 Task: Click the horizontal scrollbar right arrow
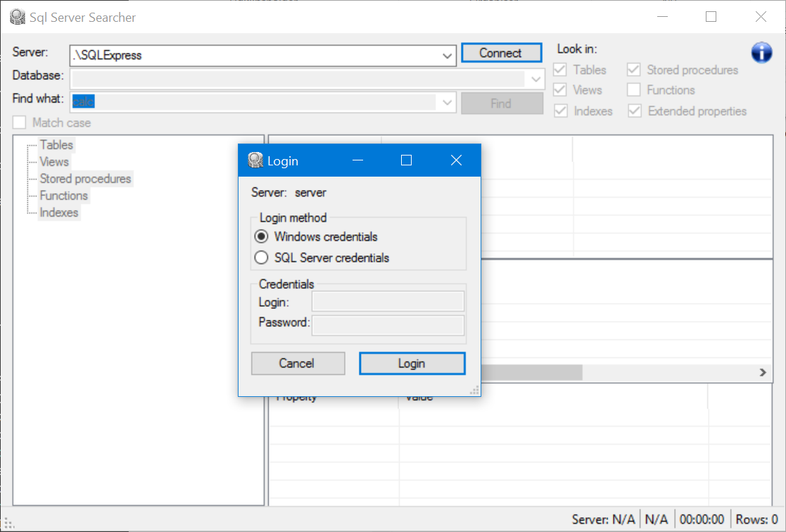point(763,372)
